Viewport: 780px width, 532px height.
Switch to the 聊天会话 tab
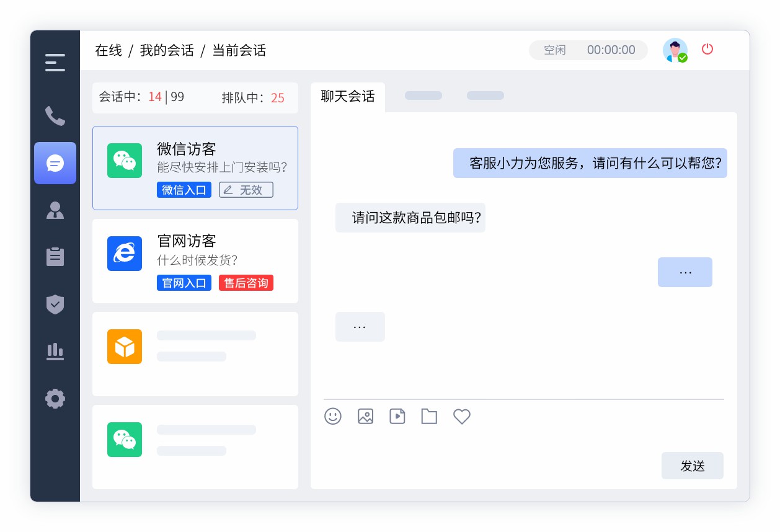pyautogui.click(x=348, y=97)
